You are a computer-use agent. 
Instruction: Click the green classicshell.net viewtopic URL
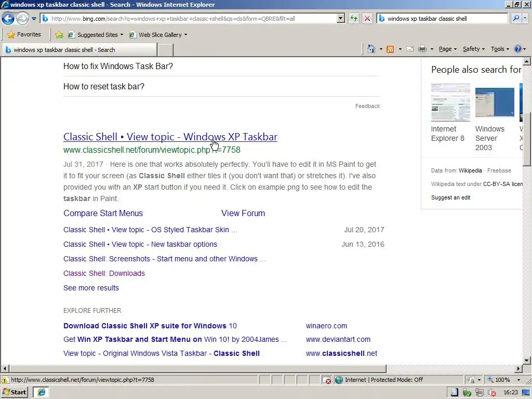[152, 150]
